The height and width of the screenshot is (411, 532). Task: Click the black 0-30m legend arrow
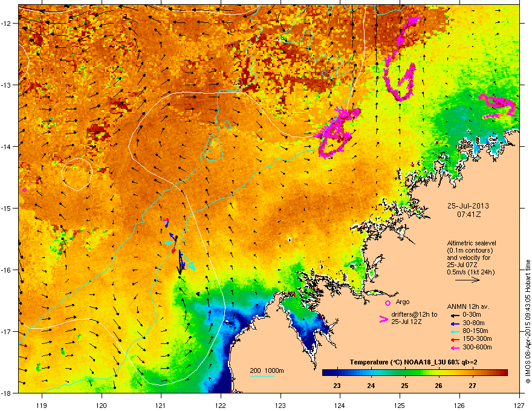[454, 315]
